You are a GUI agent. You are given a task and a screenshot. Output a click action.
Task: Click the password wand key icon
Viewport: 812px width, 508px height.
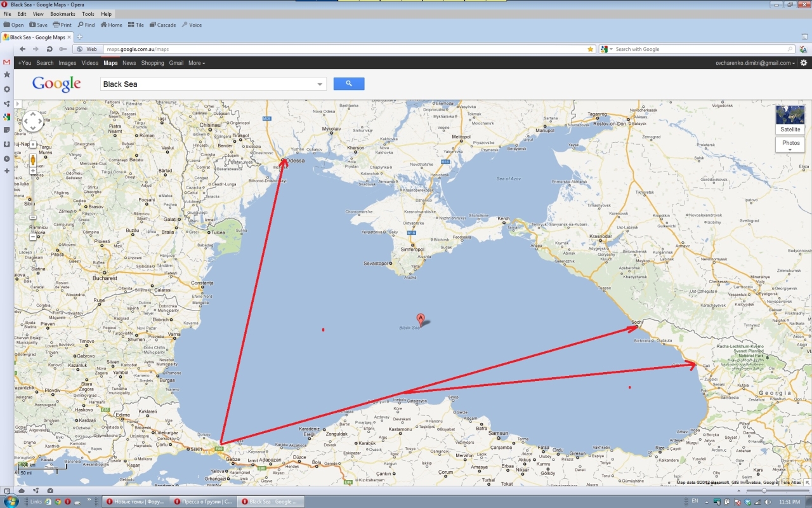(x=63, y=49)
